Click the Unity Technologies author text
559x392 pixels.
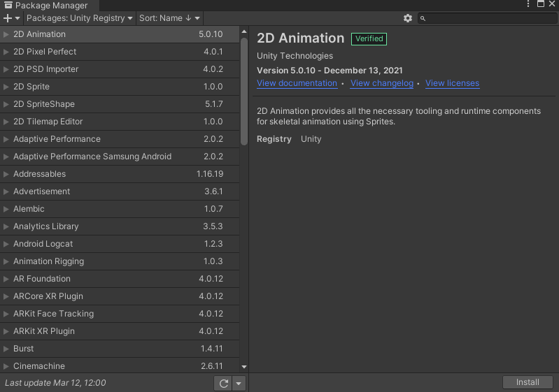pyautogui.click(x=295, y=56)
